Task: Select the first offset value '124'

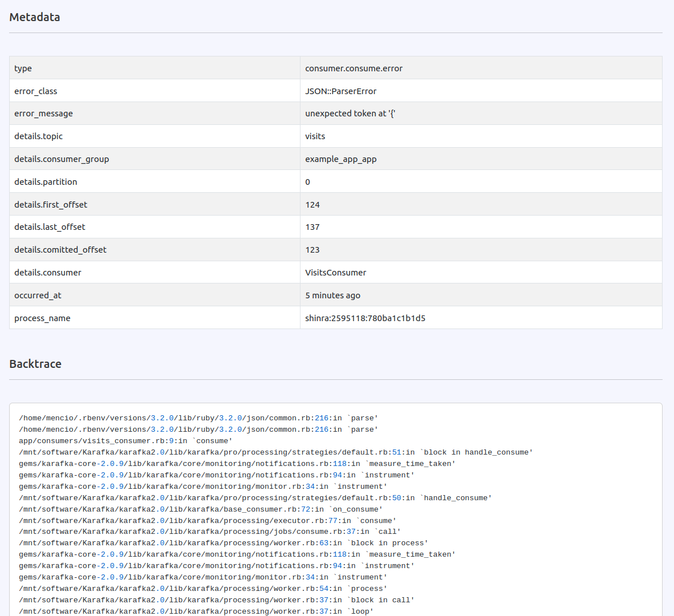Action: coord(312,205)
